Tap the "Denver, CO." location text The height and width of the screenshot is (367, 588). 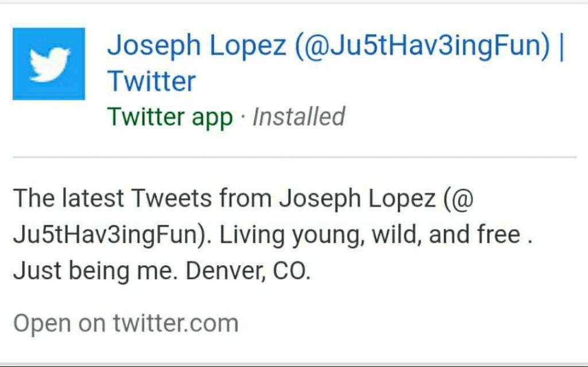click(x=248, y=271)
